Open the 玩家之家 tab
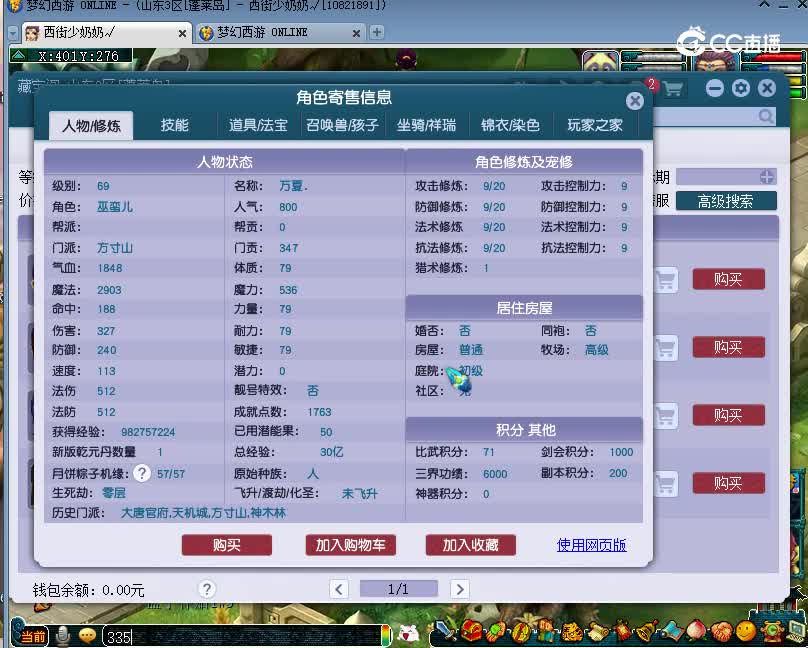Image resolution: width=808 pixels, height=648 pixels. pos(595,125)
